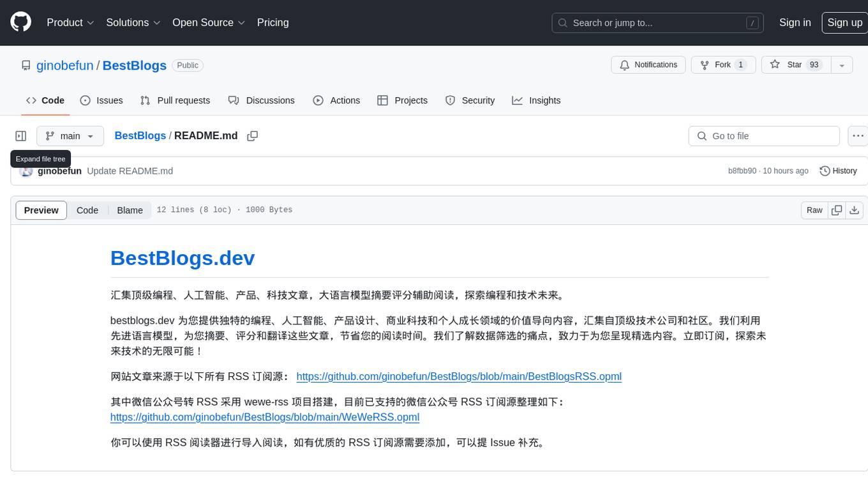Switch to the Pull requests tab
Viewport: 868px width, 488px height.
click(x=175, y=100)
